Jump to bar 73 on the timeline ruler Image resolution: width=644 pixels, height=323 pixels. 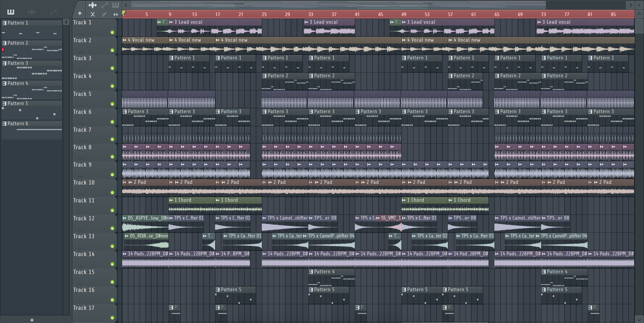[x=544, y=15]
